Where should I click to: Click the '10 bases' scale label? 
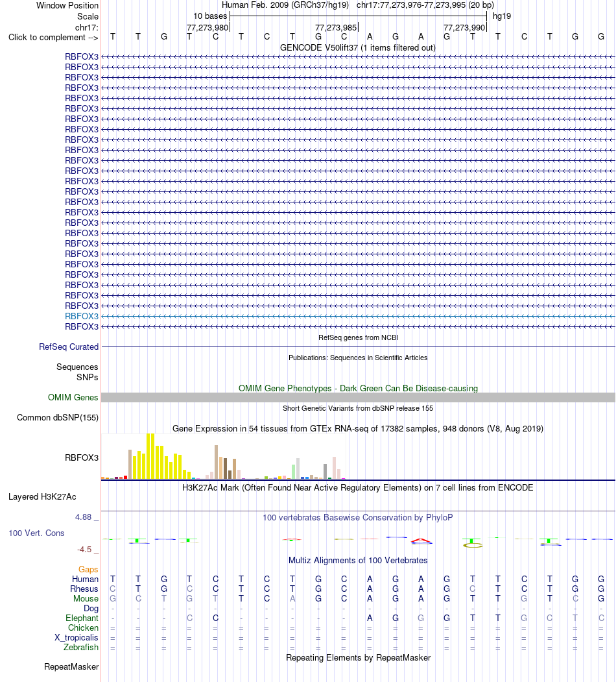pyautogui.click(x=210, y=16)
